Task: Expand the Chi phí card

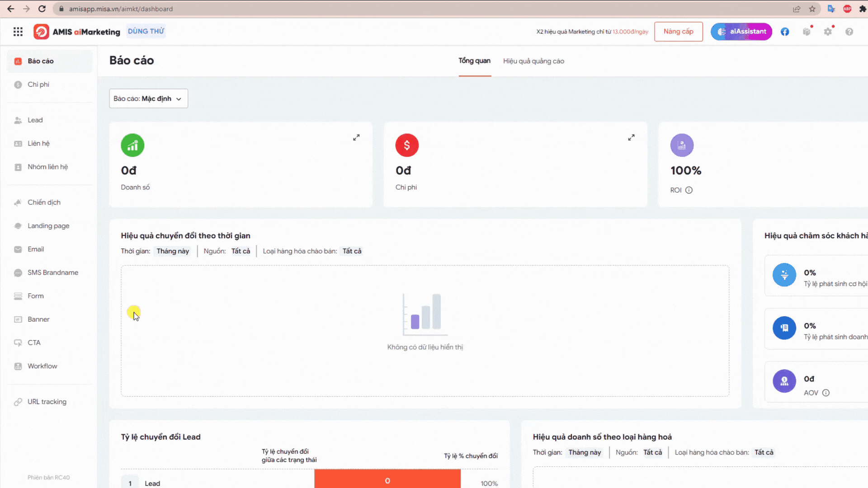Action: (631, 137)
